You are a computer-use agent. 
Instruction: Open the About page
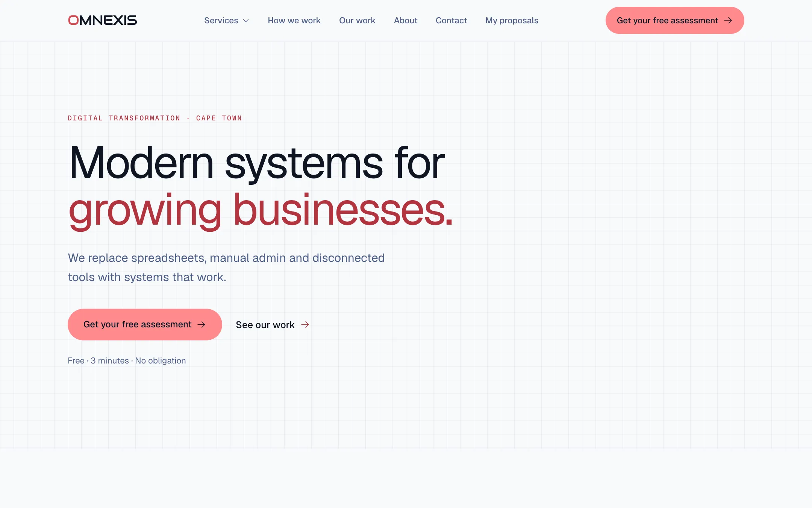click(x=406, y=20)
